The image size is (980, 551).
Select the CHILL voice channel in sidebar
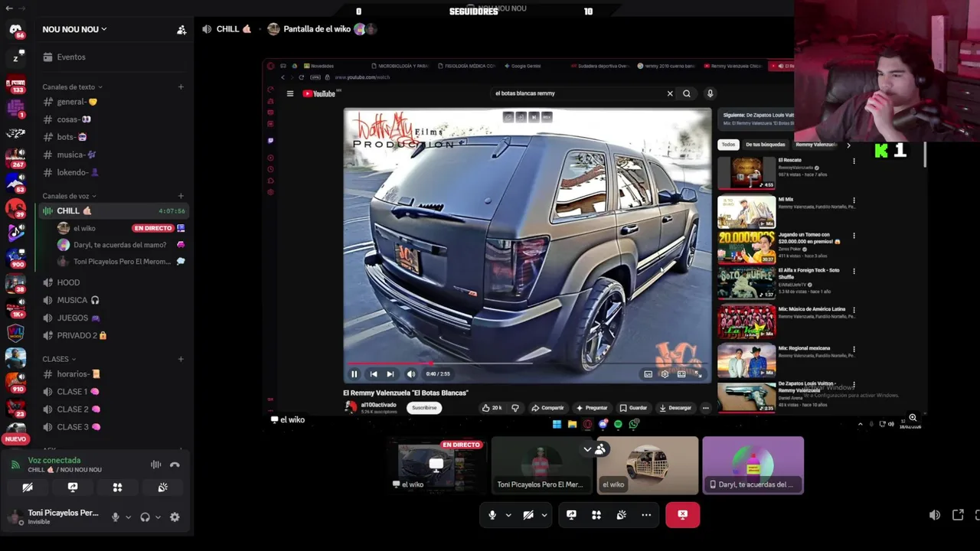pyautogui.click(x=113, y=210)
